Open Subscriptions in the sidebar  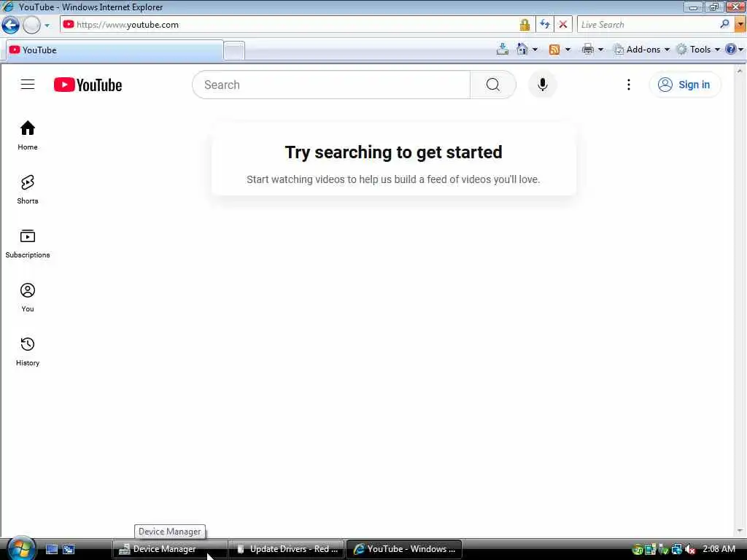(28, 244)
